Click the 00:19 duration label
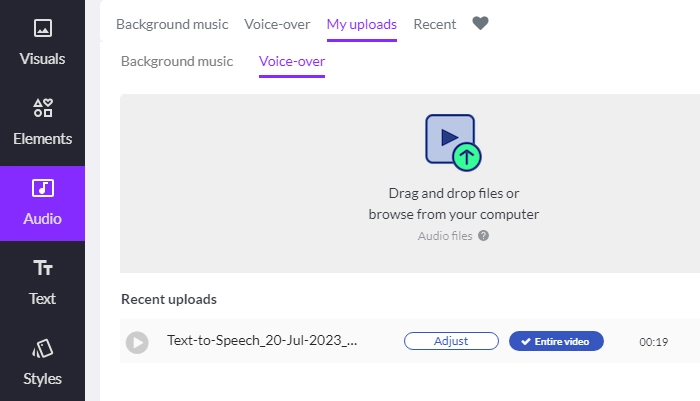 [652, 342]
